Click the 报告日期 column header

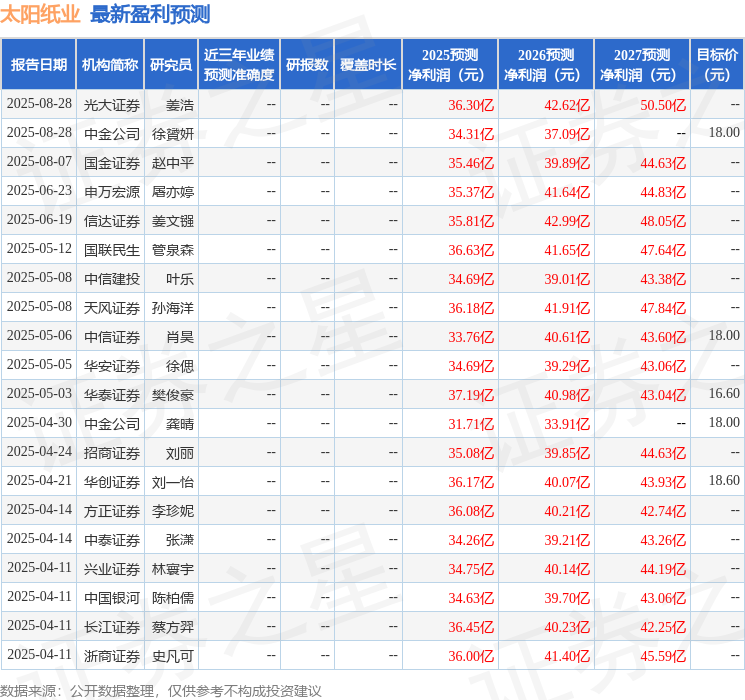tap(38, 65)
